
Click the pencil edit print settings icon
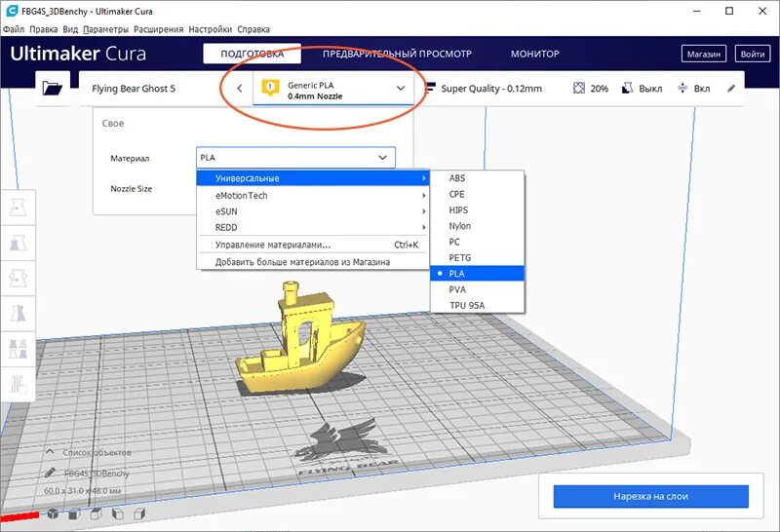(730, 89)
